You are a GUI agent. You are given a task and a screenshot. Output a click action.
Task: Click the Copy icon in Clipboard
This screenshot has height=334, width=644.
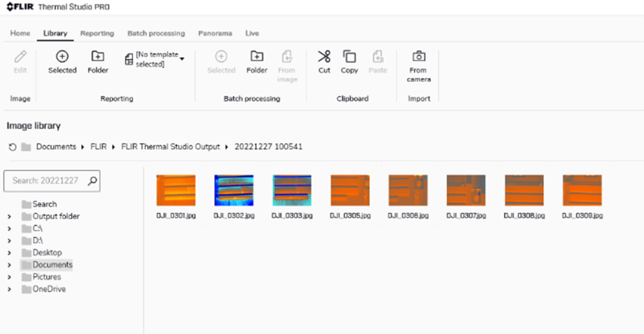click(349, 57)
